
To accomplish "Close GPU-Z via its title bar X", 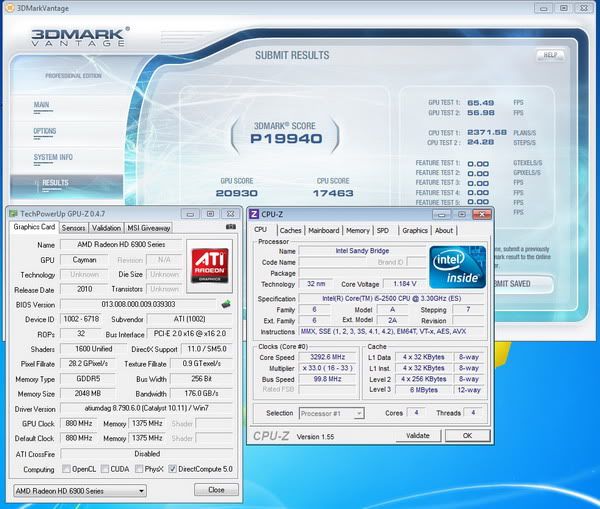I will pos(230,214).
